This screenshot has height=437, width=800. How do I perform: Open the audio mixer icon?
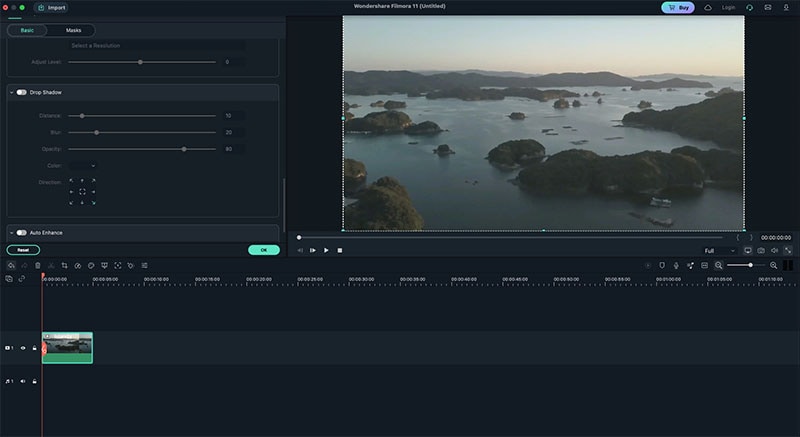690,265
